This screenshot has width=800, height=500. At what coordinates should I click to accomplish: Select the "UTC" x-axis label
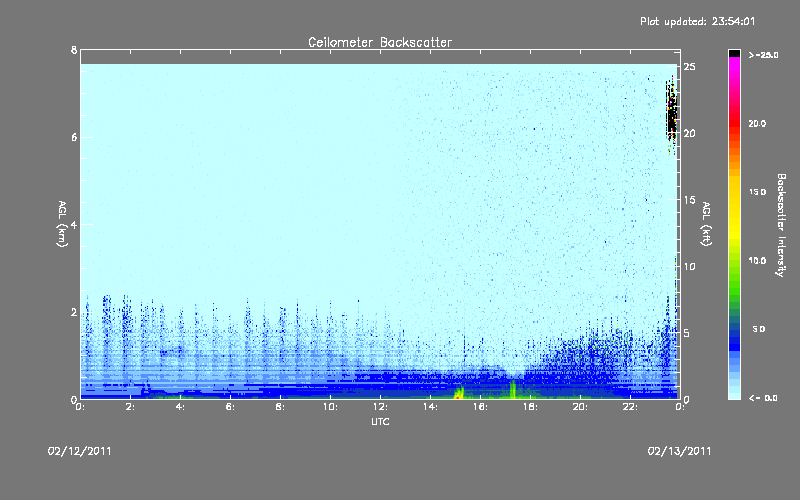click(x=380, y=421)
